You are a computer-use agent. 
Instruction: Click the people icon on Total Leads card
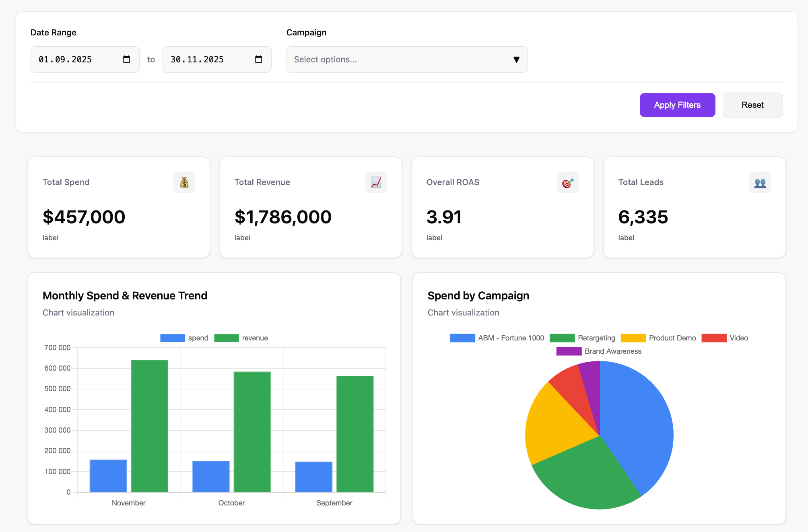[760, 182]
